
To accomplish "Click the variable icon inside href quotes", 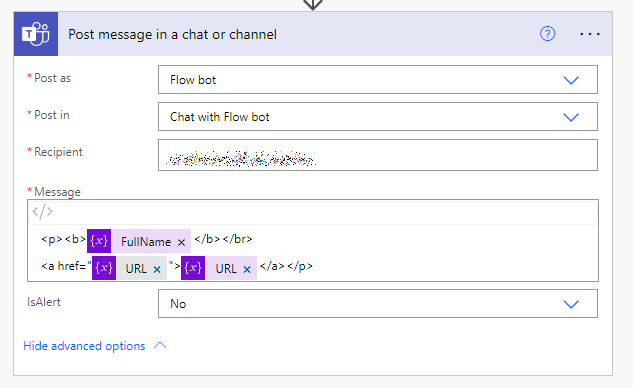I will pyautogui.click(x=104, y=268).
